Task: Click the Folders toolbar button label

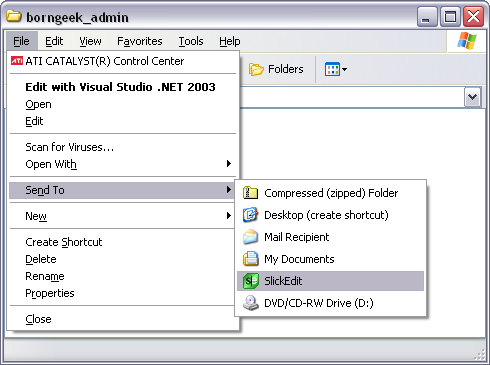Action: (286, 69)
